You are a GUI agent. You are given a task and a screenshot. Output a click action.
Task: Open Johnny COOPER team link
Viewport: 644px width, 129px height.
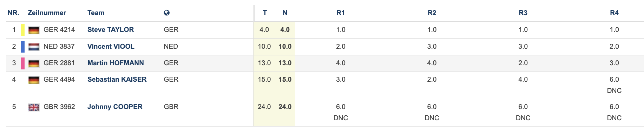[115, 107]
